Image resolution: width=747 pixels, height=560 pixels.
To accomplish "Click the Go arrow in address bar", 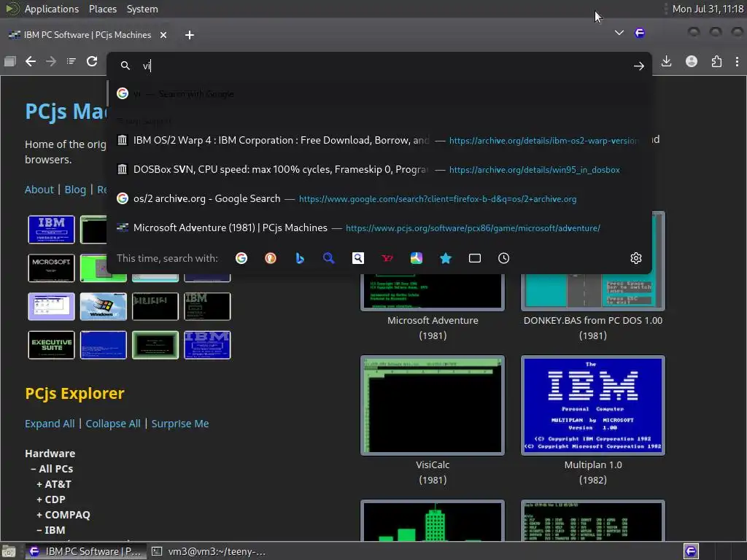I will tap(639, 66).
